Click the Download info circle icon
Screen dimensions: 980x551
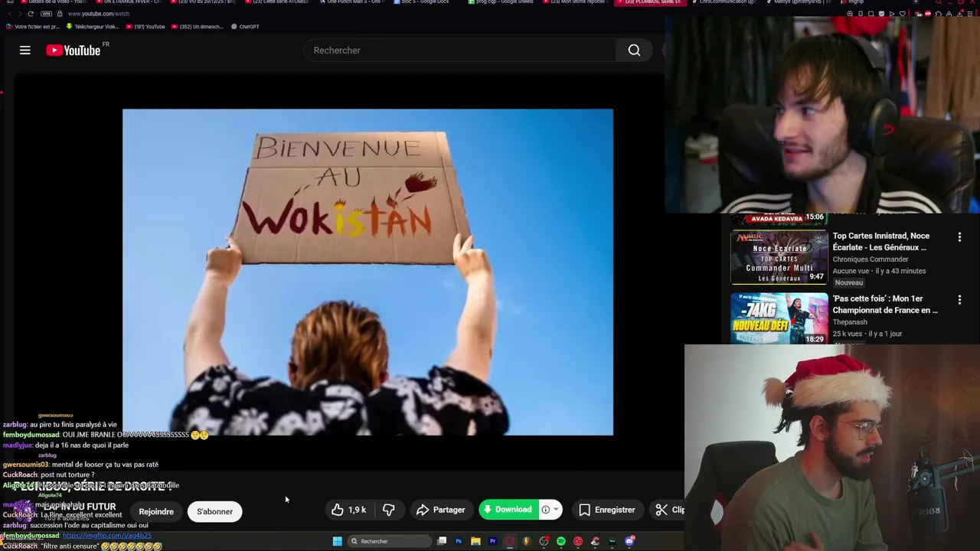[545, 510]
